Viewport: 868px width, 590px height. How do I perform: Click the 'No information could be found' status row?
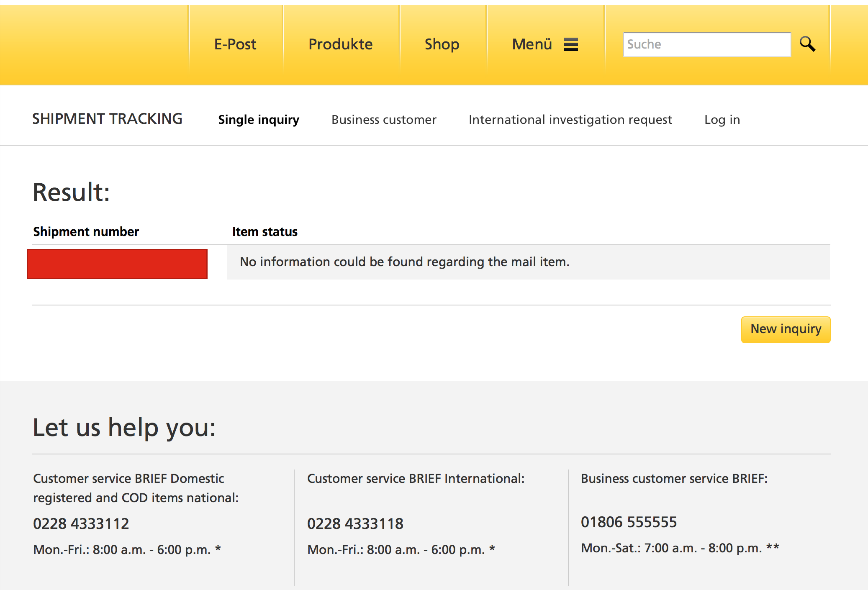point(404,262)
